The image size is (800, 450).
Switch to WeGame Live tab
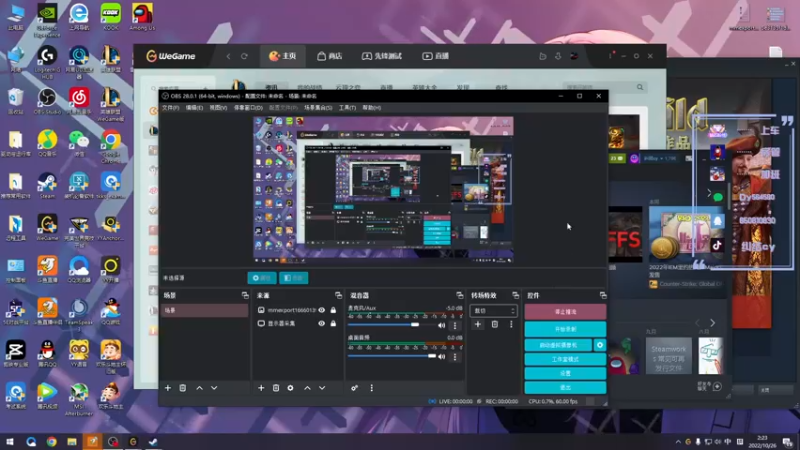435,56
